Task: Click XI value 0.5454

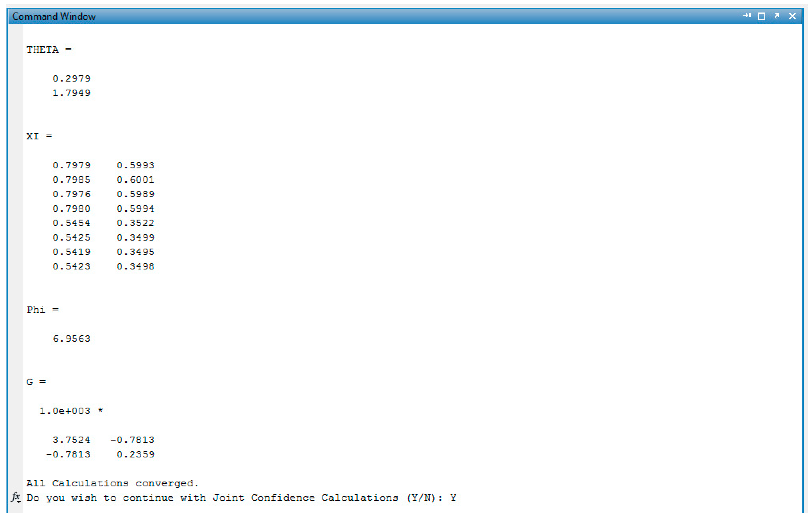Action: [71, 223]
